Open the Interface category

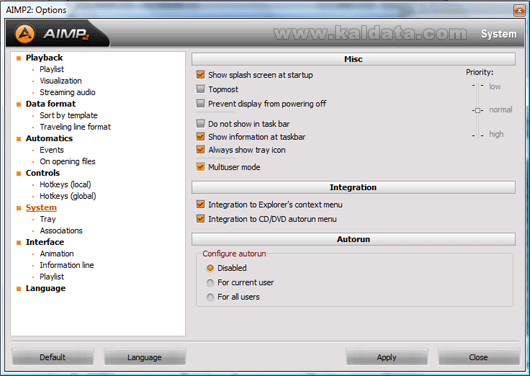point(45,242)
